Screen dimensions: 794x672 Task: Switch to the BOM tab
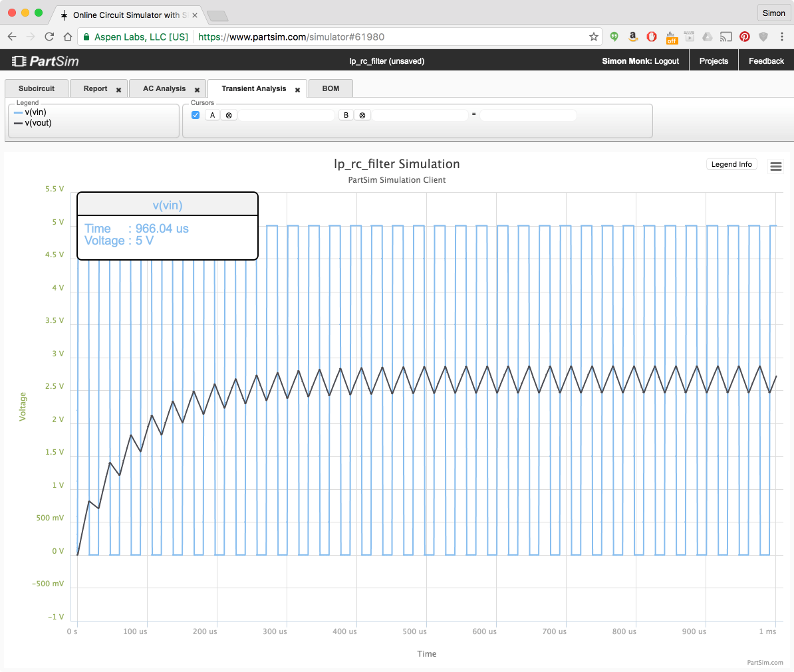pyautogui.click(x=331, y=88)
